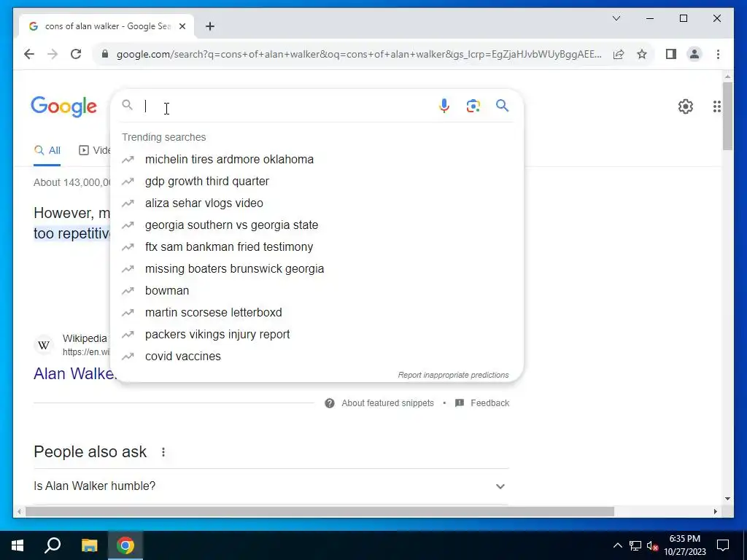Reload the current page
This screenshot has width=747, height=560.
pyautogui.click(x=76, y=54)
